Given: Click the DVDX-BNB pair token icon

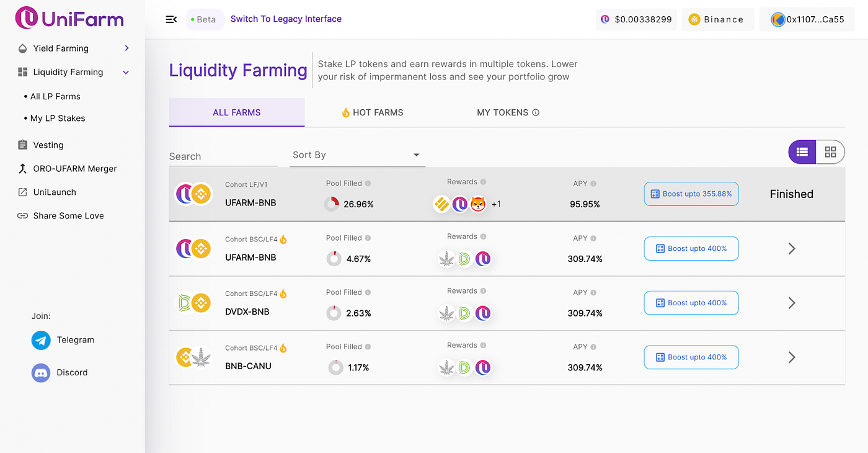Looking at the screenshot, I should tap(193, 303).
